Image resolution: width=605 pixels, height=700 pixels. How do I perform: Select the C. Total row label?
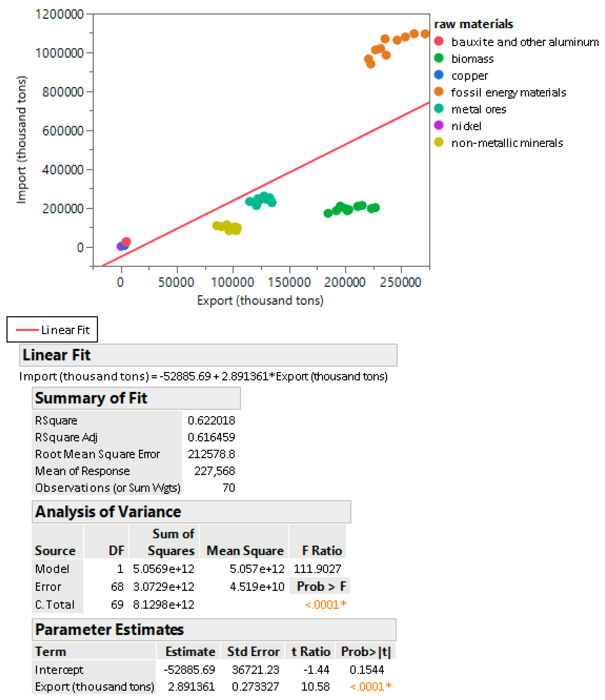[x=54, y=605]
